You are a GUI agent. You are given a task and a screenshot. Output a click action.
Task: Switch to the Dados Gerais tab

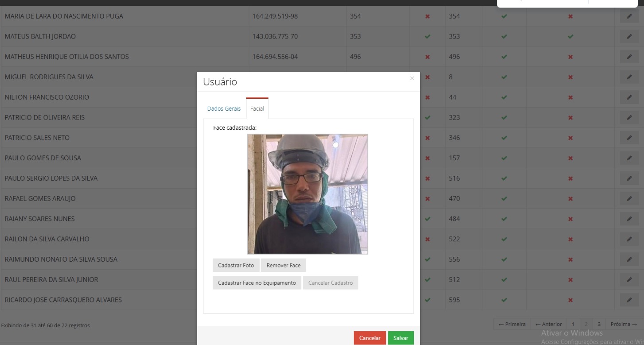224,109
